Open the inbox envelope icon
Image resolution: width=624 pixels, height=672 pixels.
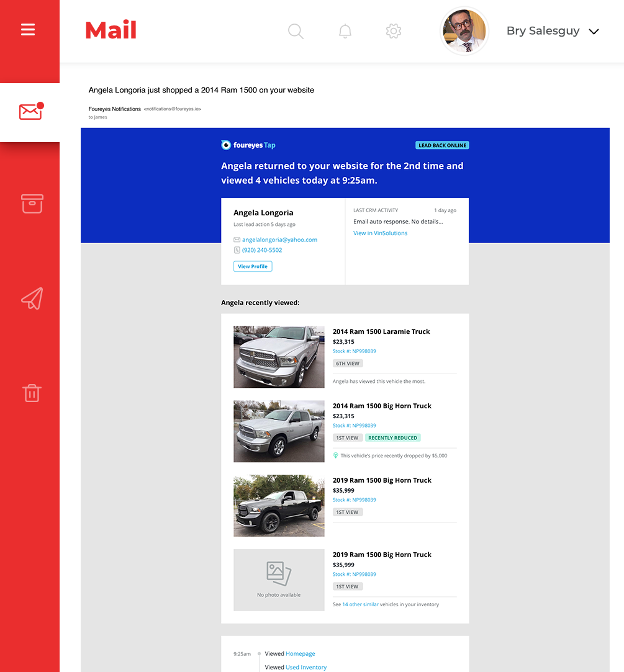click(x=31, y=111)
